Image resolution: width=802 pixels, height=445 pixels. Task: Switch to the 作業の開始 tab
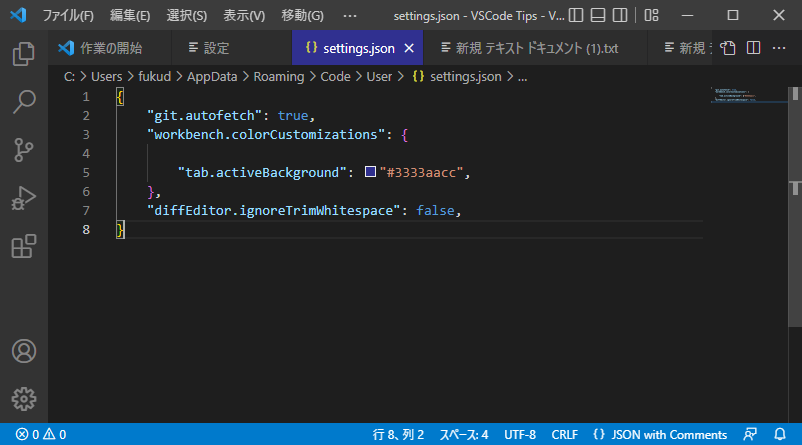pos(110,48)
